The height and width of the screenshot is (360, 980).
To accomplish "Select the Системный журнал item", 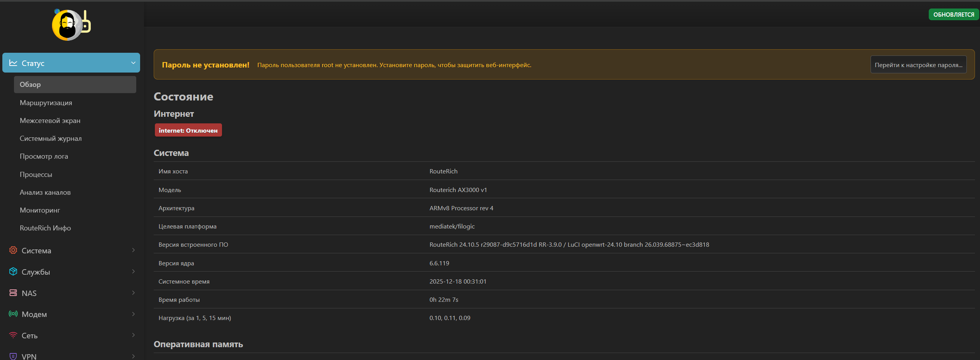I will [50, 138].
